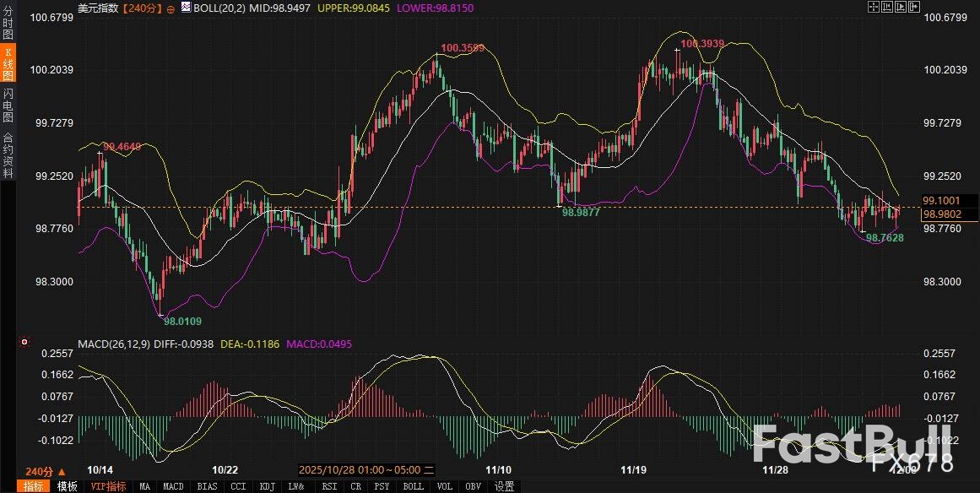Click the shrink-chart icon with left-pointing arrow
The width and height of the screenshot is (980, 493).
coord(889,8)
